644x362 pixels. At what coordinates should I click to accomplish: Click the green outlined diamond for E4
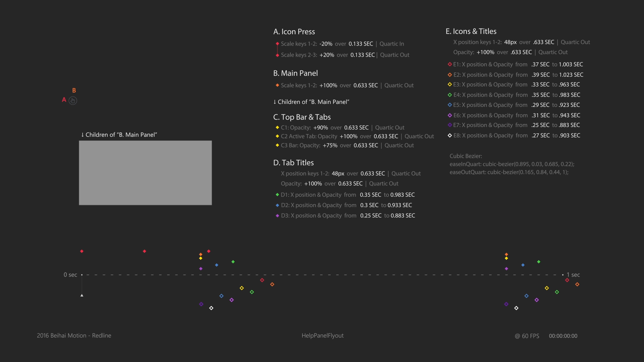tap(450, 95)
